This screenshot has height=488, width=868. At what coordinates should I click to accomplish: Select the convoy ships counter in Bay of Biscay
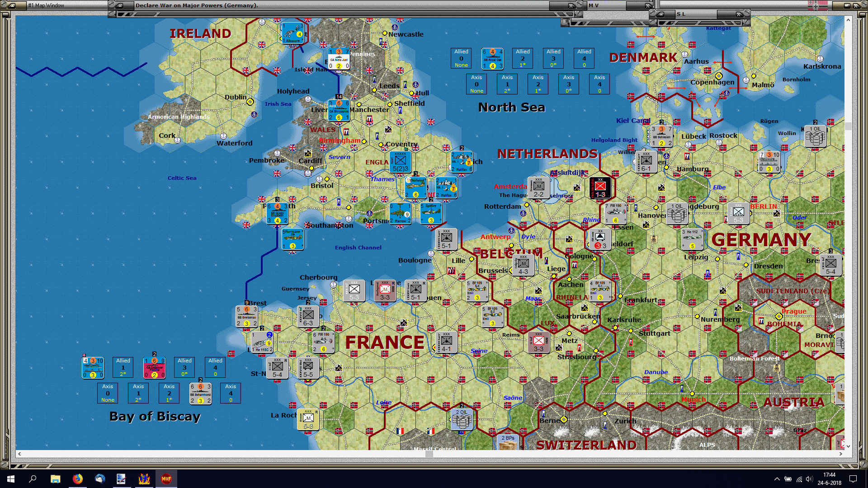pyautogui.click(x=93, y=368)
